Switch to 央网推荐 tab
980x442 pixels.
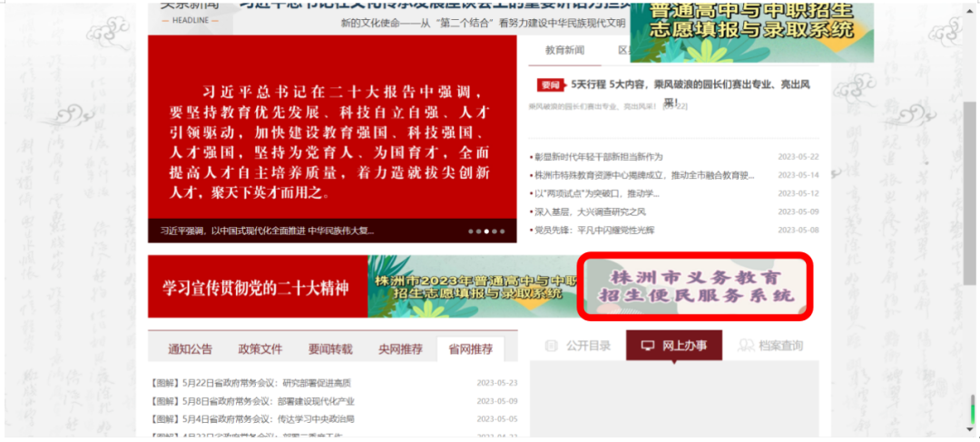pyautogui.click(x=400, y=349)
